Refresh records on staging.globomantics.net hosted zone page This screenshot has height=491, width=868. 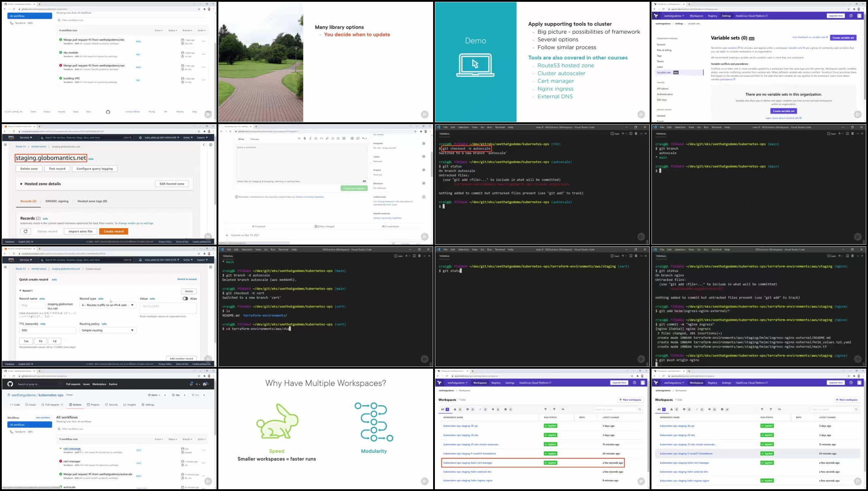(x=25, y=231)
